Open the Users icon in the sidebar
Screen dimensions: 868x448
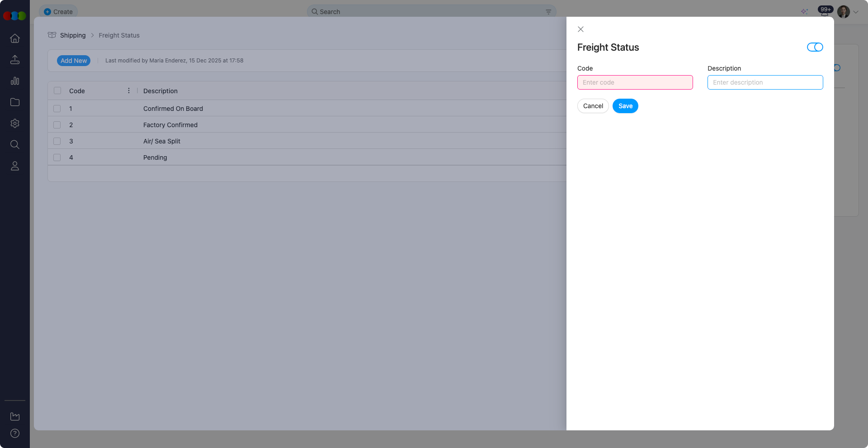[15, 166]
